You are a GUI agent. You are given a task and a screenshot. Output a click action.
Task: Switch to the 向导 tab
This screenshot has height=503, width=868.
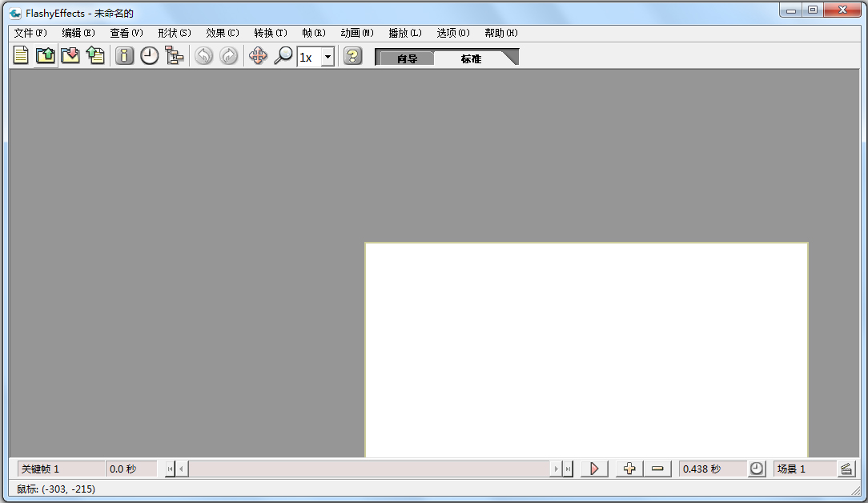tap(406, 57)
